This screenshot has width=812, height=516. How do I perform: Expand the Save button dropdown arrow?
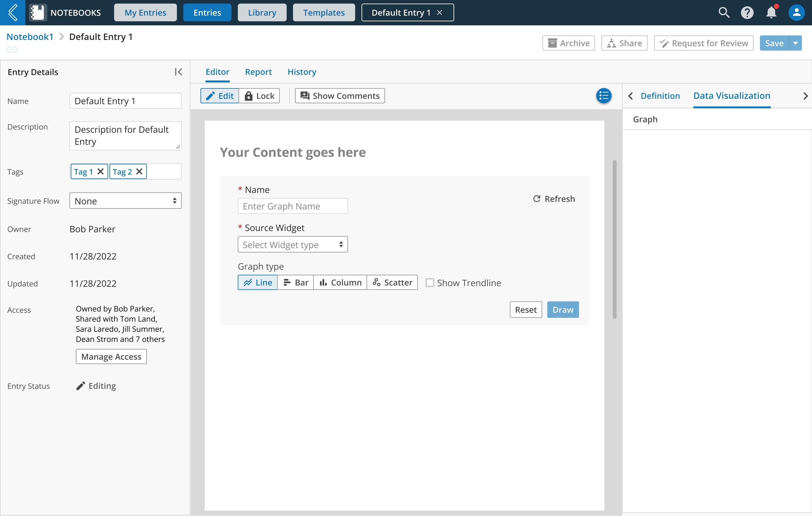pyautogui.click(x=796, y=43)
